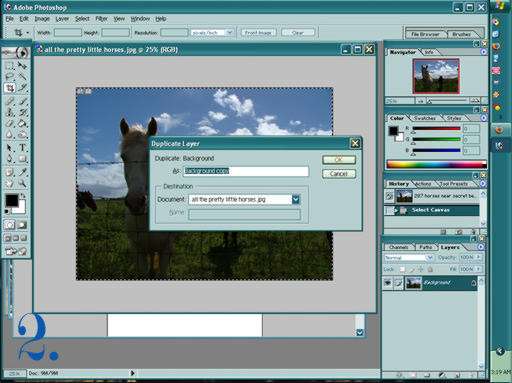512x383 pixels.
Task: Select the Brush tool
Action: pyautogui.click(x=22, y=100)
